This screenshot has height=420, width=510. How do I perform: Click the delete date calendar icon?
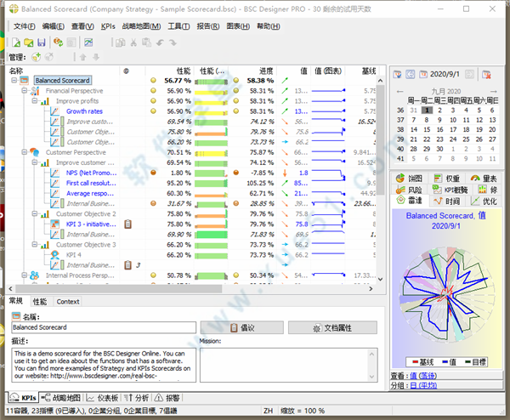click(x=486, y=75)
